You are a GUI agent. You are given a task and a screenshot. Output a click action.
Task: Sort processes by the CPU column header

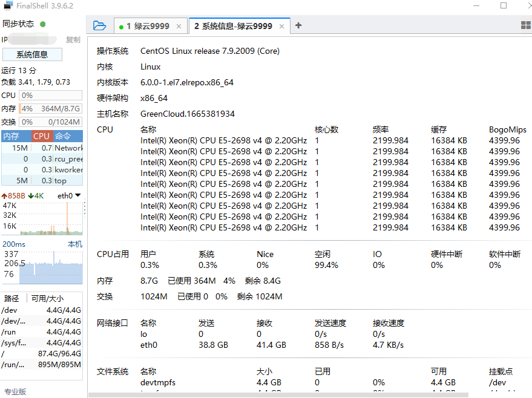(x=41, y=135)
